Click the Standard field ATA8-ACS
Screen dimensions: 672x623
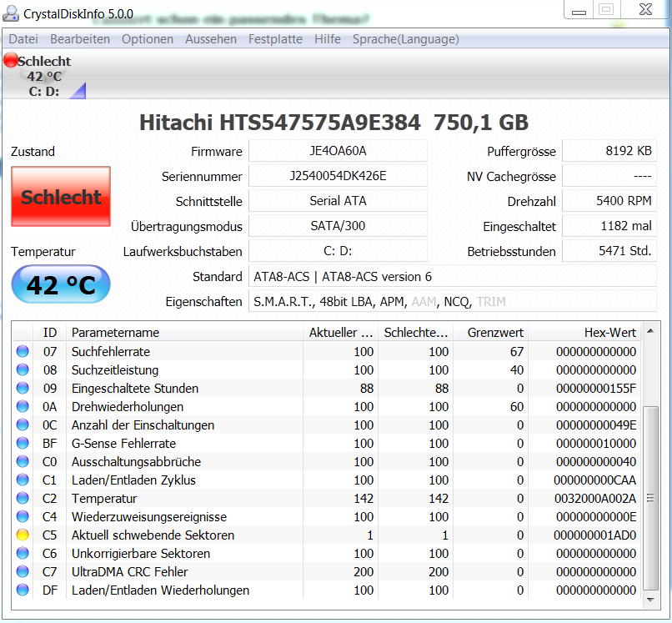(453, 277)
